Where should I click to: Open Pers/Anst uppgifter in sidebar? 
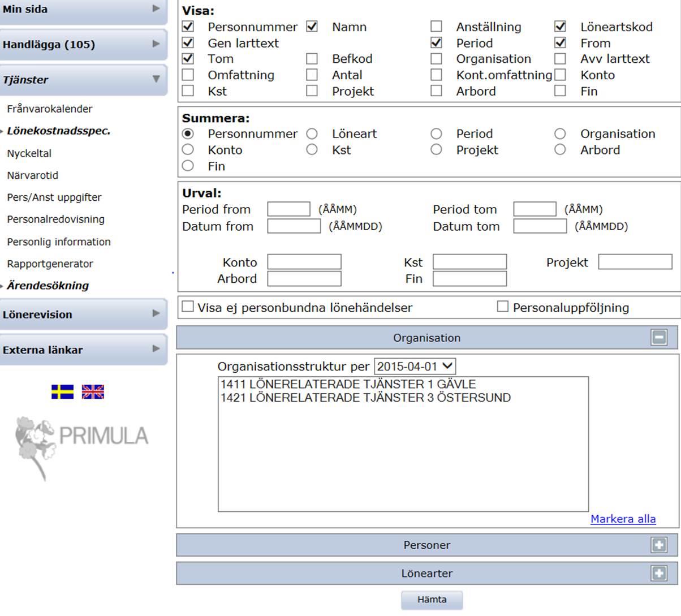(x=54, y=197)
